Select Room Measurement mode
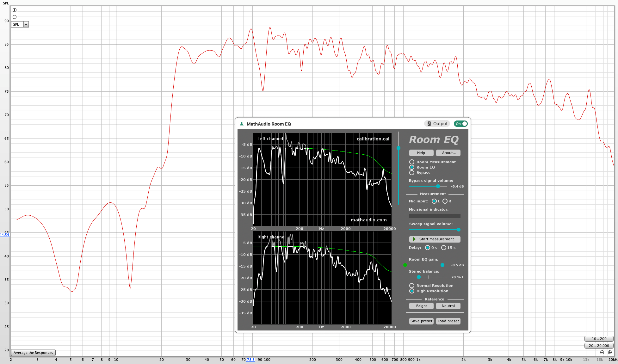618x364 pixels. [412, 162]
